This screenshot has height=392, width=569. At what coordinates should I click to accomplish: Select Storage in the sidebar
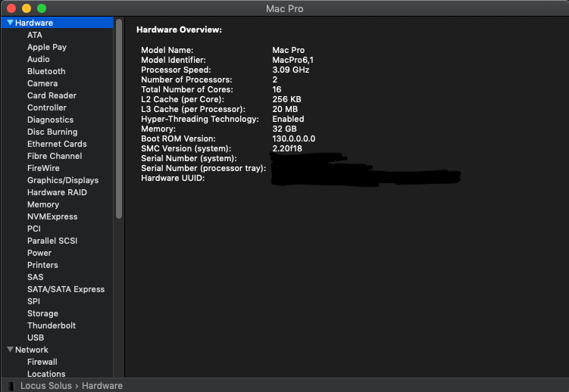tap(42, 313)
